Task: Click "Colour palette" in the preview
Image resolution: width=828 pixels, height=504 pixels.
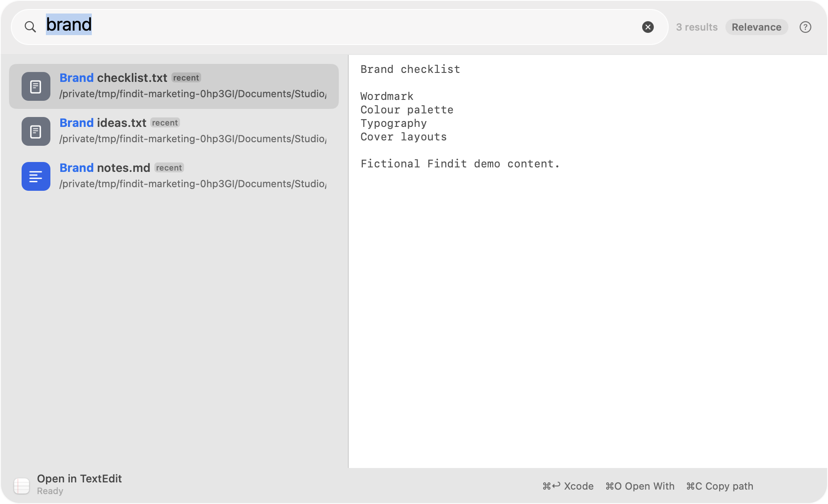Action: tap(407, 110)
